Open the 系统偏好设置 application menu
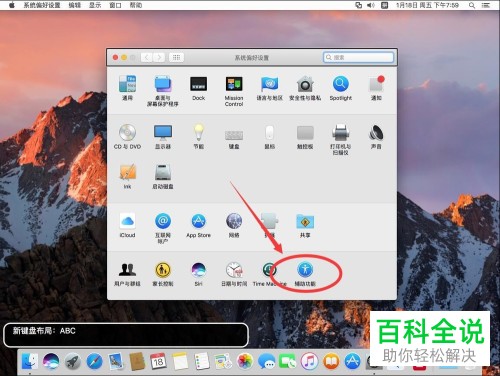The width and height of the screenshot is (500, 376). 42,5
